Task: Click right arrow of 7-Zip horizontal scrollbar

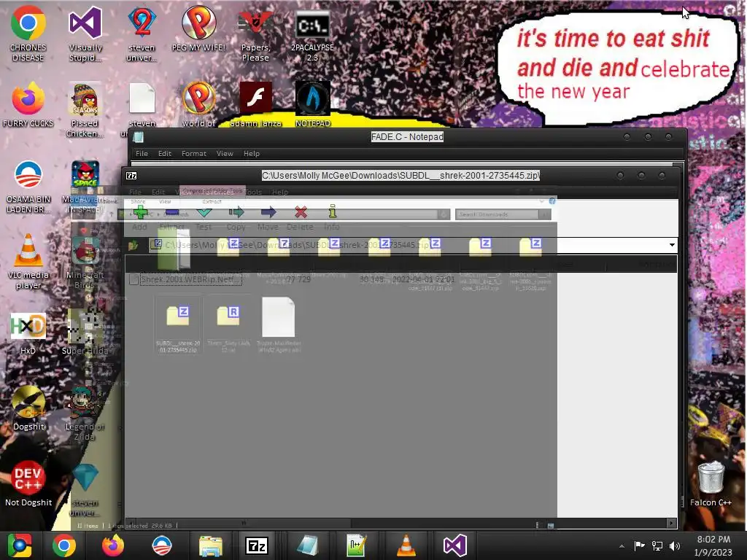Action: pos(671,524)
